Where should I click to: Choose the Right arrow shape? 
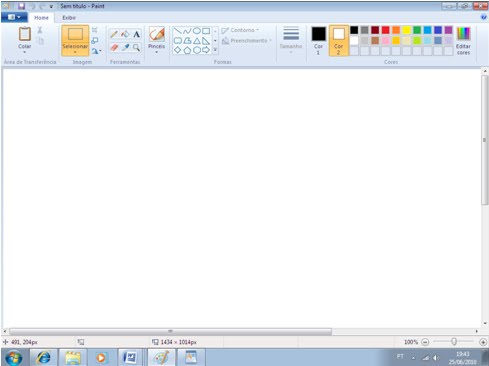(206, 50)
